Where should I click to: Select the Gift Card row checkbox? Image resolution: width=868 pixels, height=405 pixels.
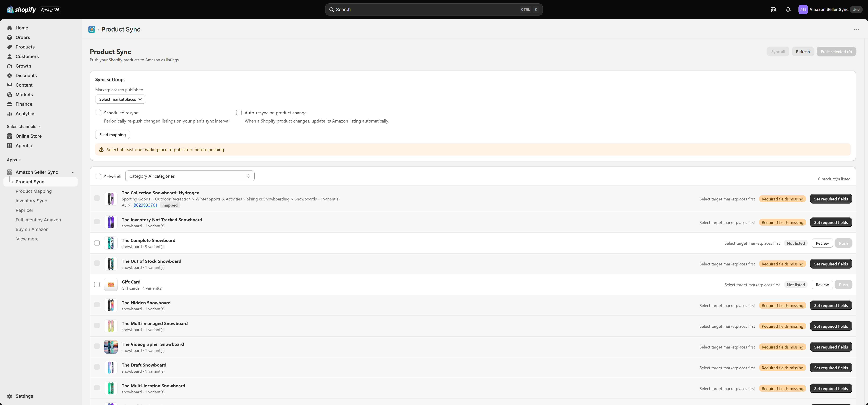click(97, 285)
